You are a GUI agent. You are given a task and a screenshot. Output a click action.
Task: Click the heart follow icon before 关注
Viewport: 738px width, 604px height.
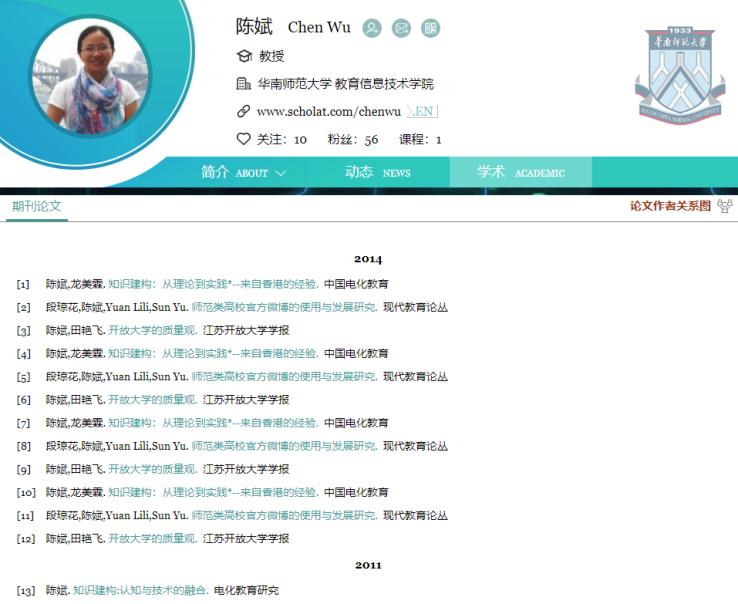point(243,139)
